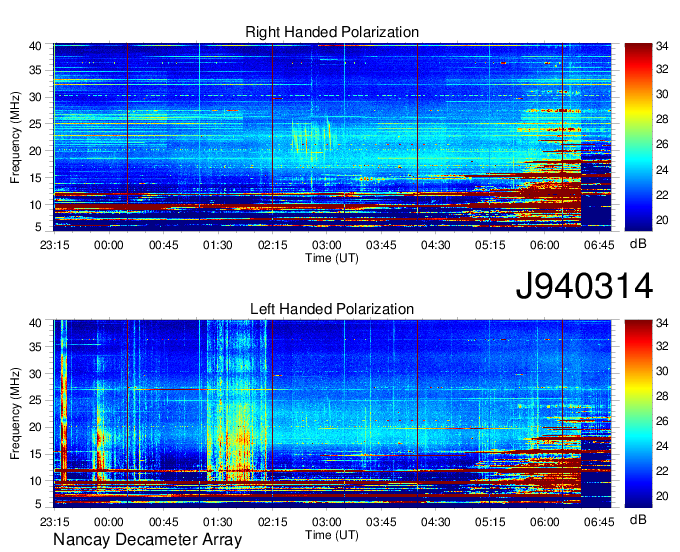The width and height of the screenshot is (680, 552).
Task: Click the "dB" label of Right Handed colorbar
Action: (638, 244)
